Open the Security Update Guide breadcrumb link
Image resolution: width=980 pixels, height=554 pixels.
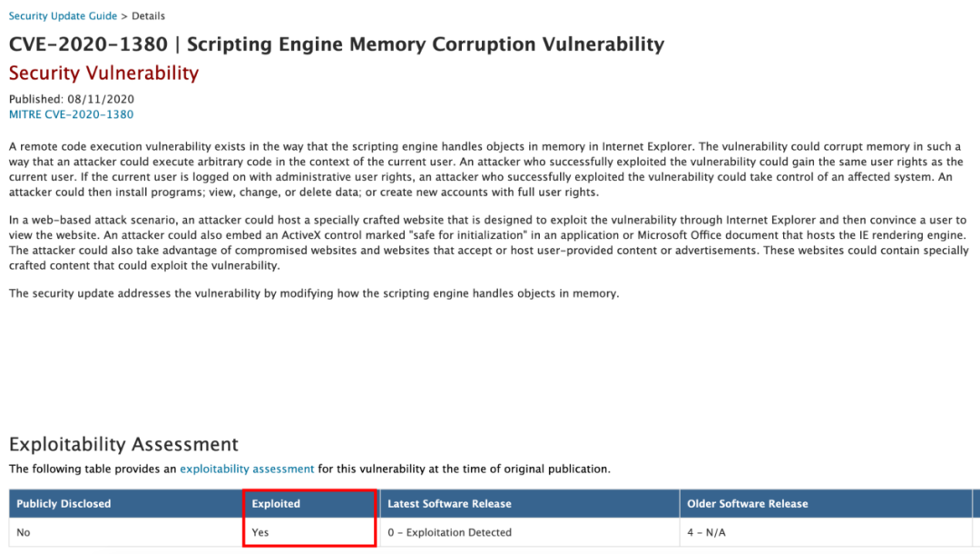click(x=63, y=16)
